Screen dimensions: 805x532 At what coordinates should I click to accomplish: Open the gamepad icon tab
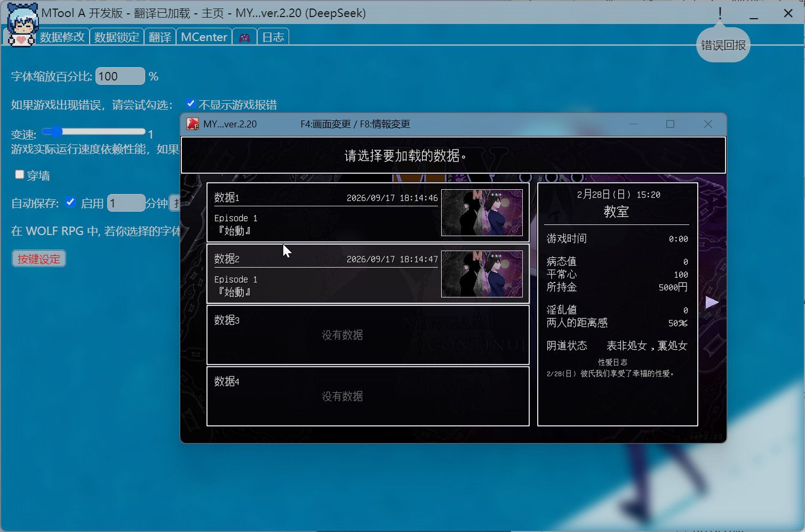244,37
